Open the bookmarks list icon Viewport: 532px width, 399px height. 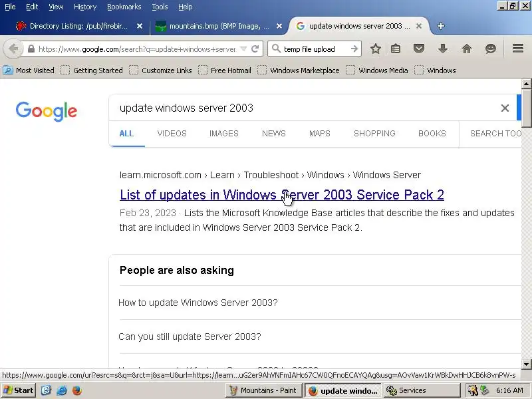click(x=396, y=49)
